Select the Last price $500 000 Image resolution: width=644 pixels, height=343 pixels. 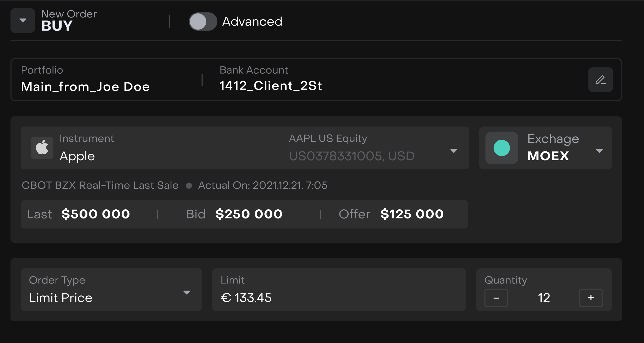point(96,214)
